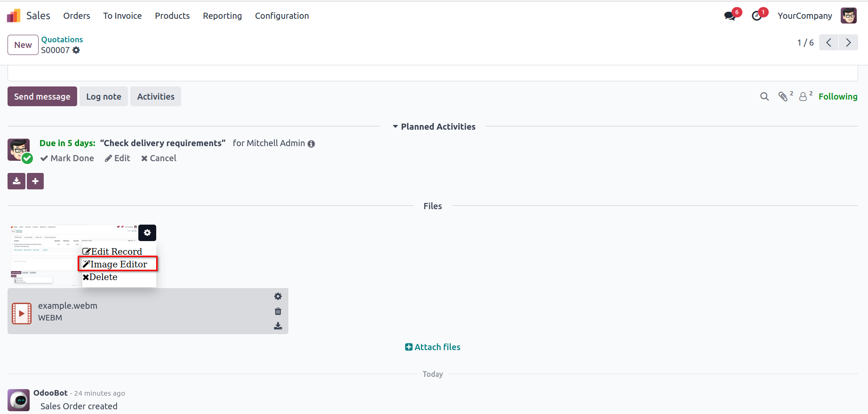Open the attachments paperclip icon
Image resolution: width=868 pixels, height=414 pixels.
pyautogui.click(x=783, y=97)
